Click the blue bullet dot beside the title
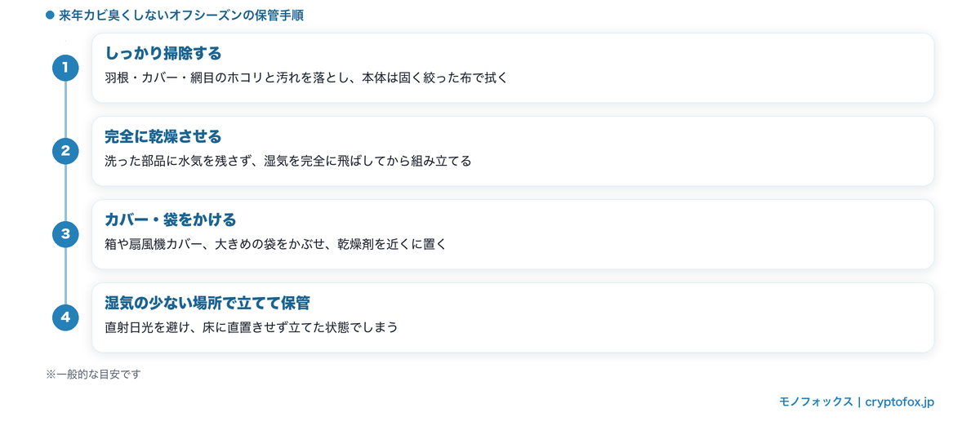980x426 pixels. point(50,15)
